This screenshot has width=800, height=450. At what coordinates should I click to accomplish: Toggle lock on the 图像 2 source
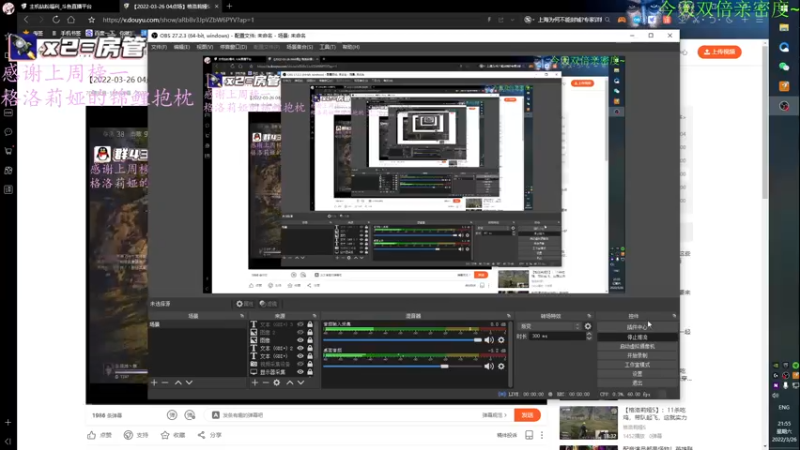coord(310,332)
